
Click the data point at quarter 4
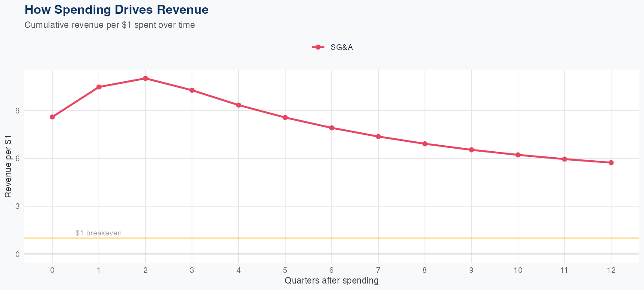click(238, 105)
